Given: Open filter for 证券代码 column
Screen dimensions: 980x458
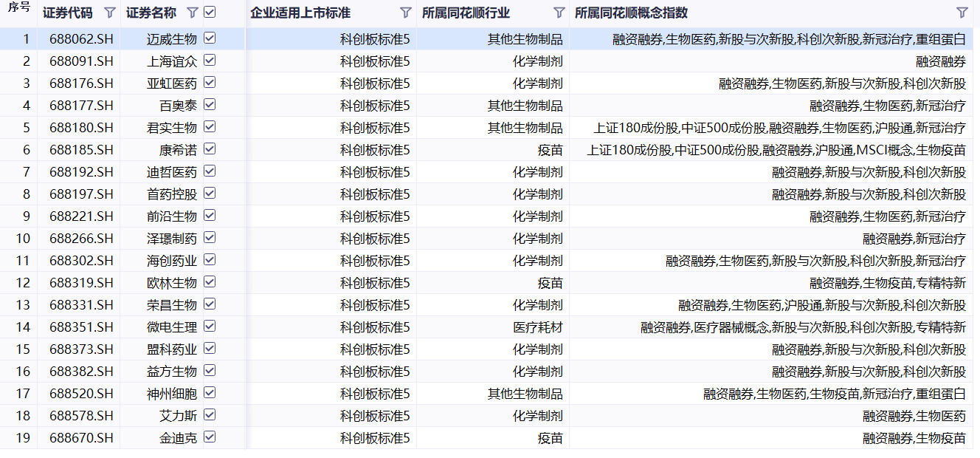Looking at the screenshot, I should (110, 13).
